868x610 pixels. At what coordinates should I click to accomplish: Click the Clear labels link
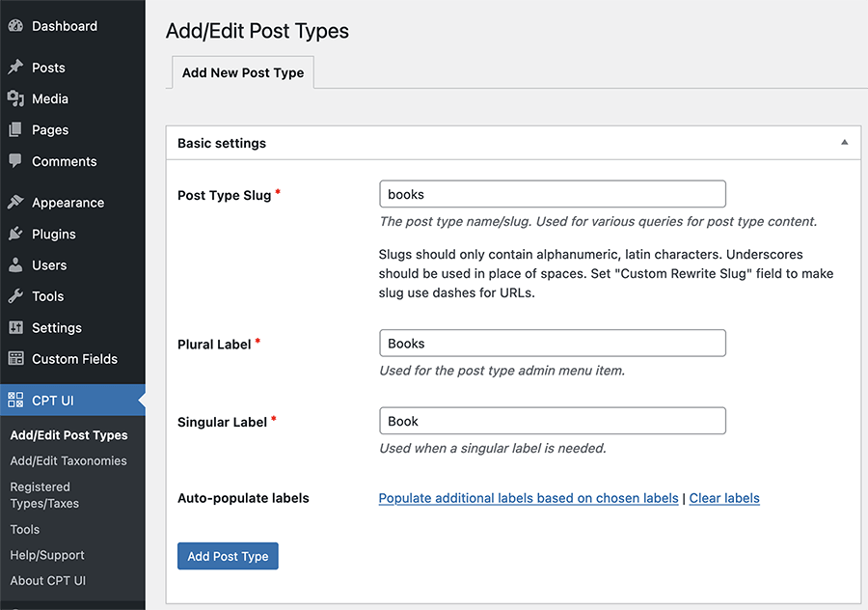[x=724, y=498]
